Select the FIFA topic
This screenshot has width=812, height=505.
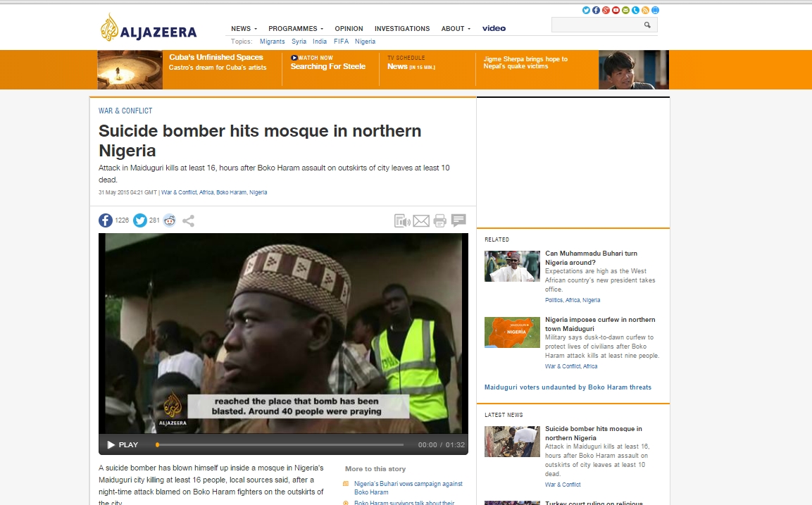[342, 42]
